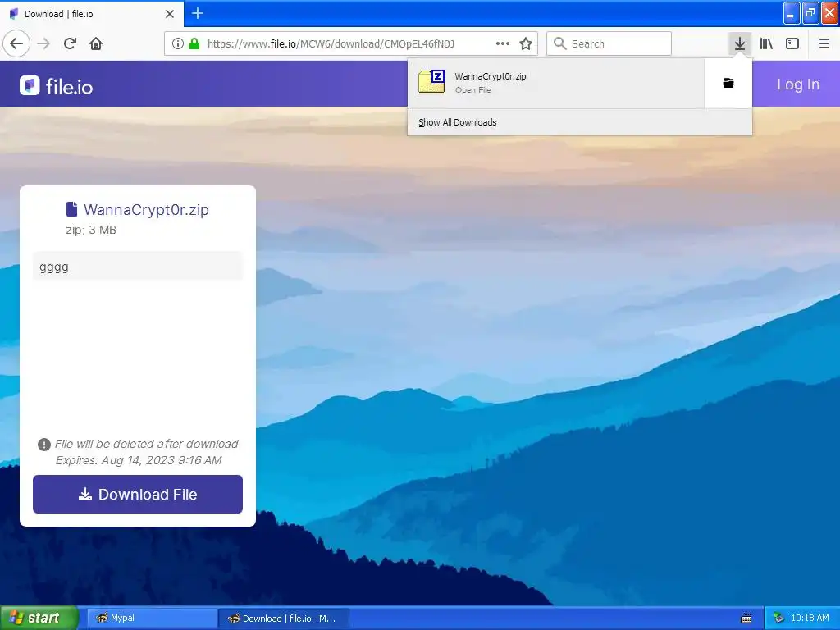The image size is (840, 630).
Task: Click the Download File button
Action: (138, 494)
